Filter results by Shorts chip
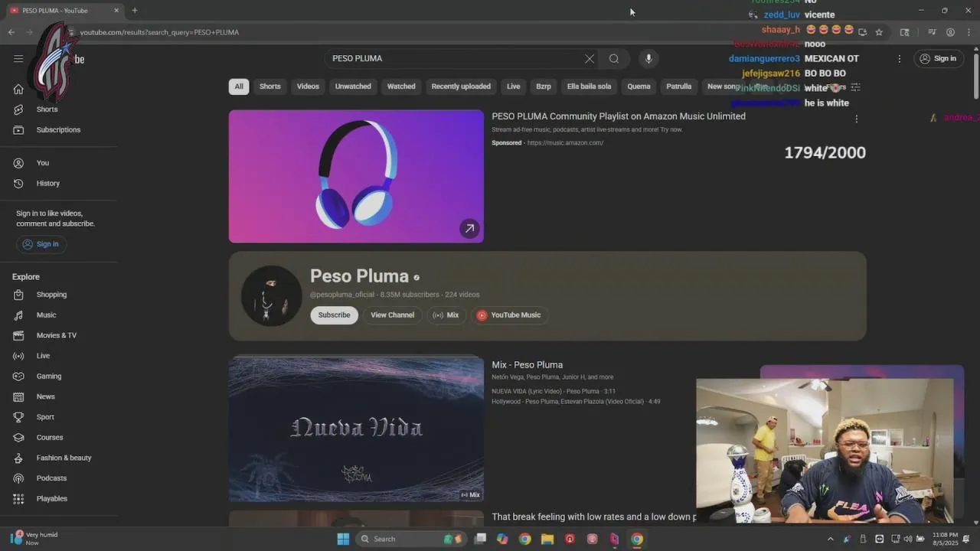 pyautogui.click(x=269, y=86)
